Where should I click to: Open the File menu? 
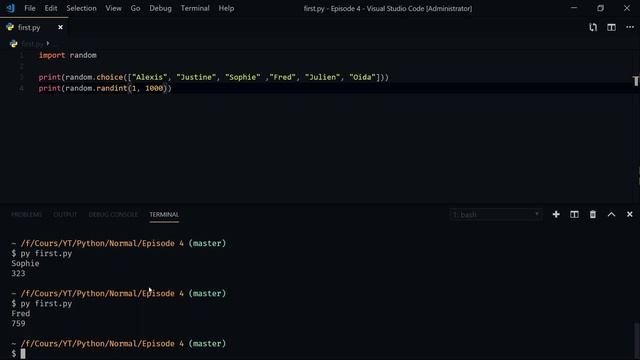coord(30,8)
